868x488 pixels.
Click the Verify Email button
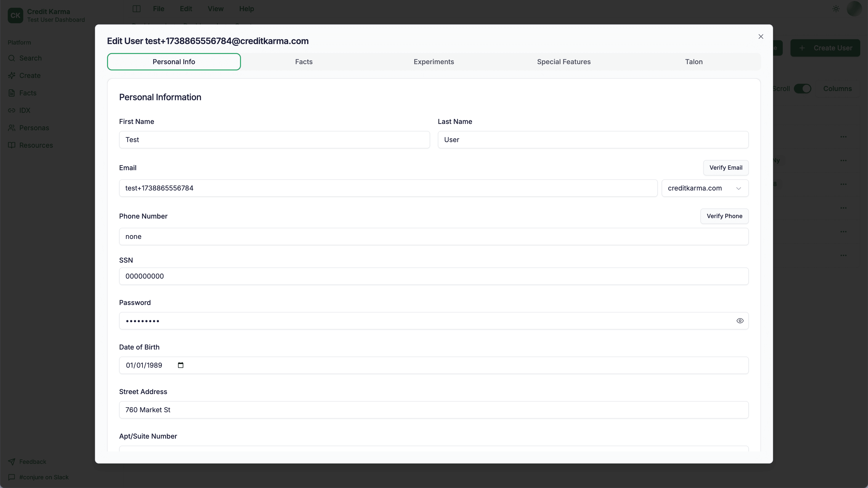point(726,167)
